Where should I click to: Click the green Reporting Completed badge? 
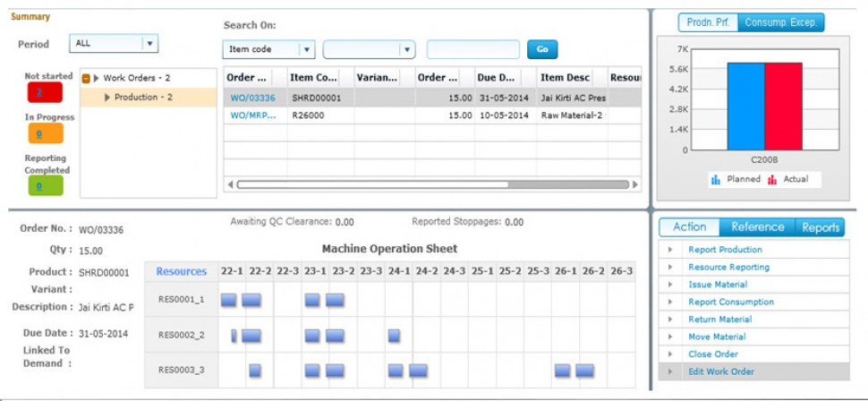click(x=38, y=185)
